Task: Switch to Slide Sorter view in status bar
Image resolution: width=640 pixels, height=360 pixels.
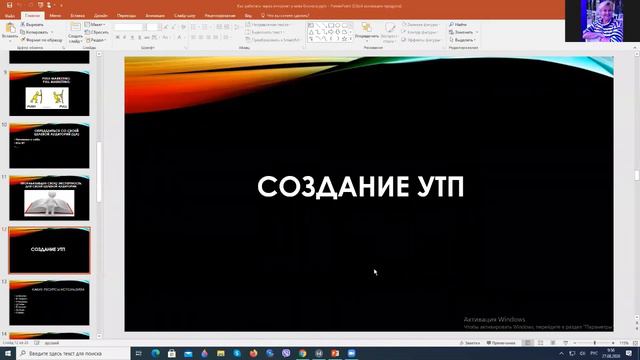Action: 540,343
